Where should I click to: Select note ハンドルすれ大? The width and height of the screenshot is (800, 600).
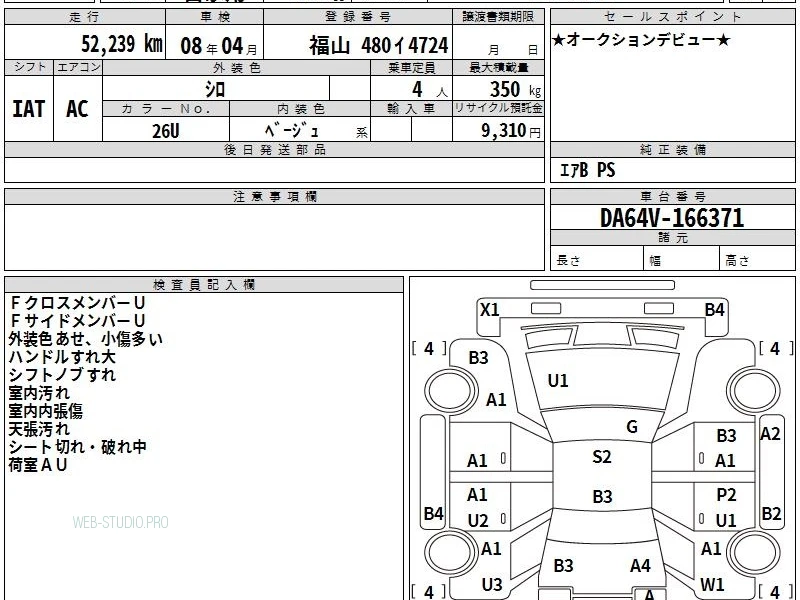click(x=62, y=357)
